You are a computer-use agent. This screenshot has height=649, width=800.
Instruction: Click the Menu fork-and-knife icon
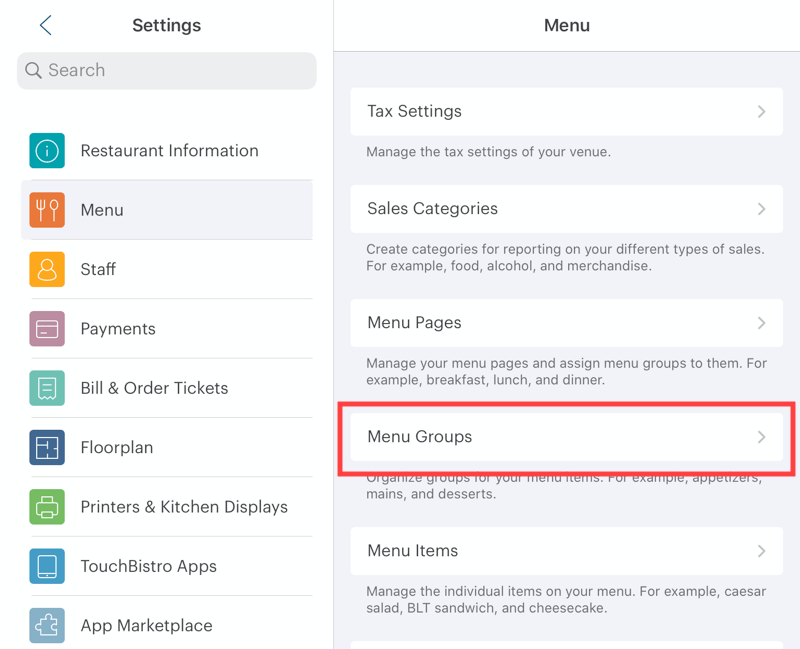click(x=48, y=209)
